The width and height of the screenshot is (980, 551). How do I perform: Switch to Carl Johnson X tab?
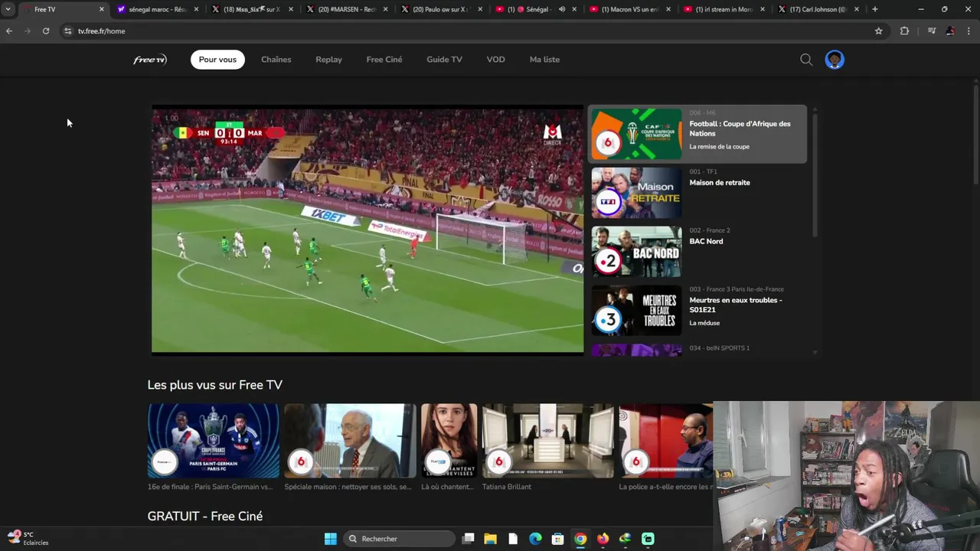820,9
